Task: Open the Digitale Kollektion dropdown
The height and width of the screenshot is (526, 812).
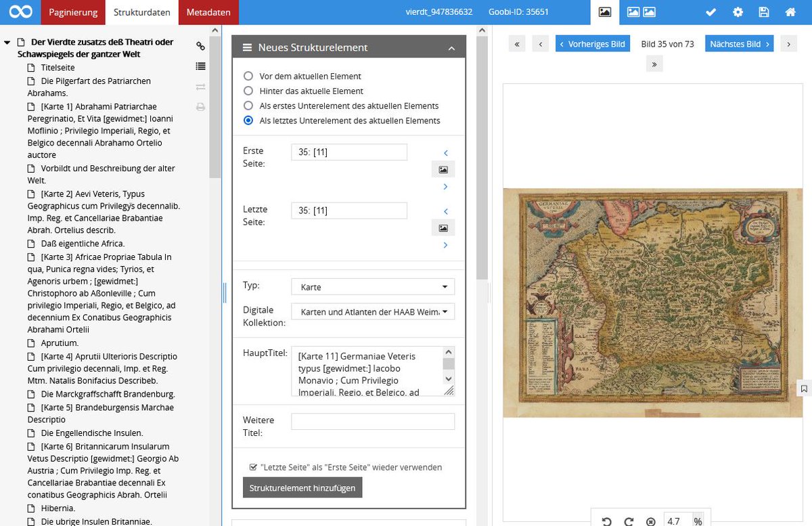Action: pos(373,311)
